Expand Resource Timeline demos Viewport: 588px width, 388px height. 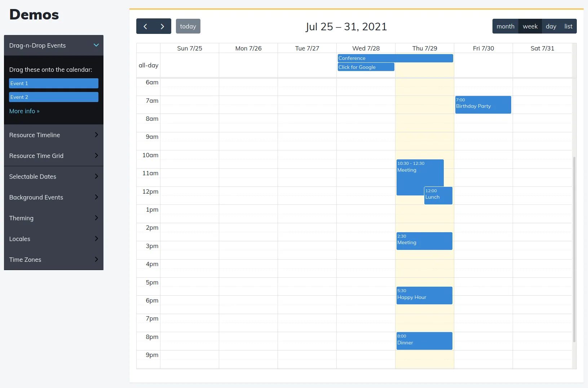54,135
